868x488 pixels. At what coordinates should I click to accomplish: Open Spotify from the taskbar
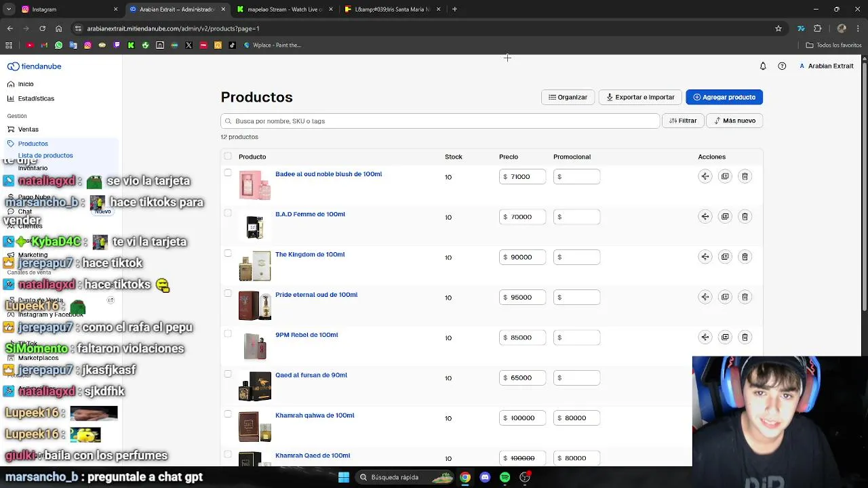pyautogui.click(x=505, y=477)
